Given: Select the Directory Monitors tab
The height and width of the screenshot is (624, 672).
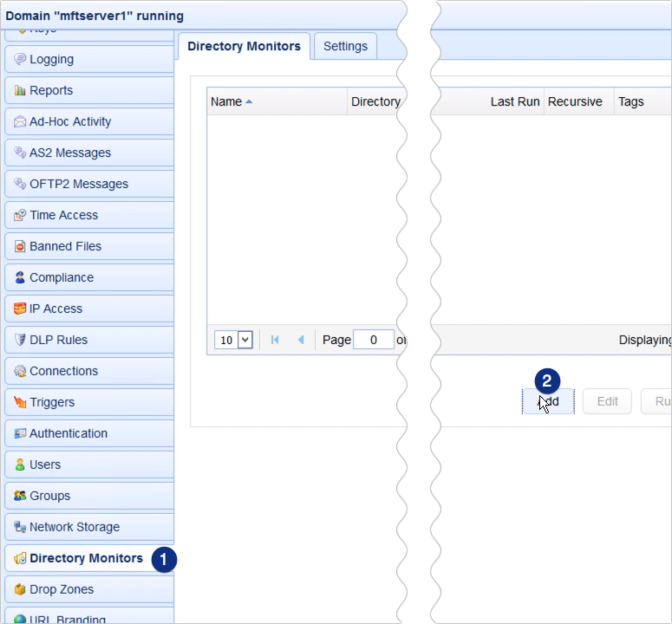Looking at the screenshot, I should pos(244,46).
